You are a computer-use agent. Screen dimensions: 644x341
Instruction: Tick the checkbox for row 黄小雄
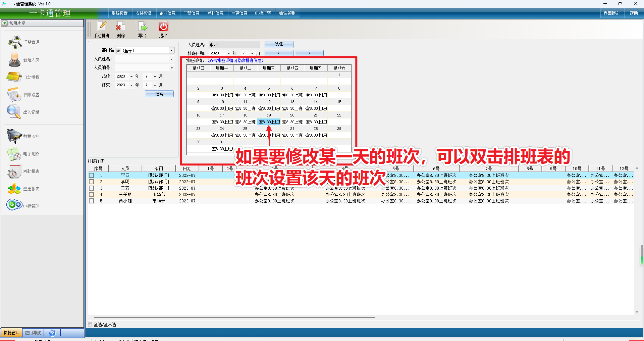[91, 201]
